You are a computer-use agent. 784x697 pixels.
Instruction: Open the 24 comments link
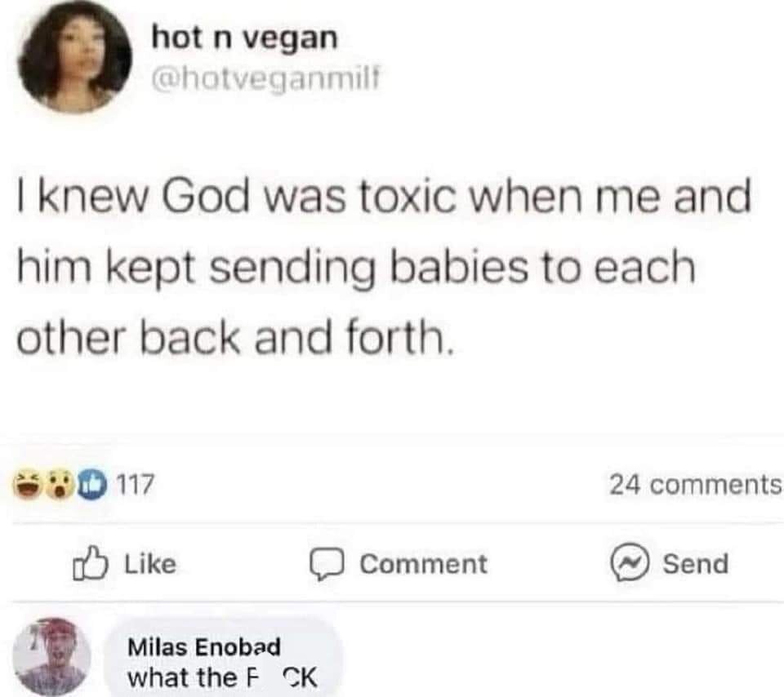click(694, 486)
